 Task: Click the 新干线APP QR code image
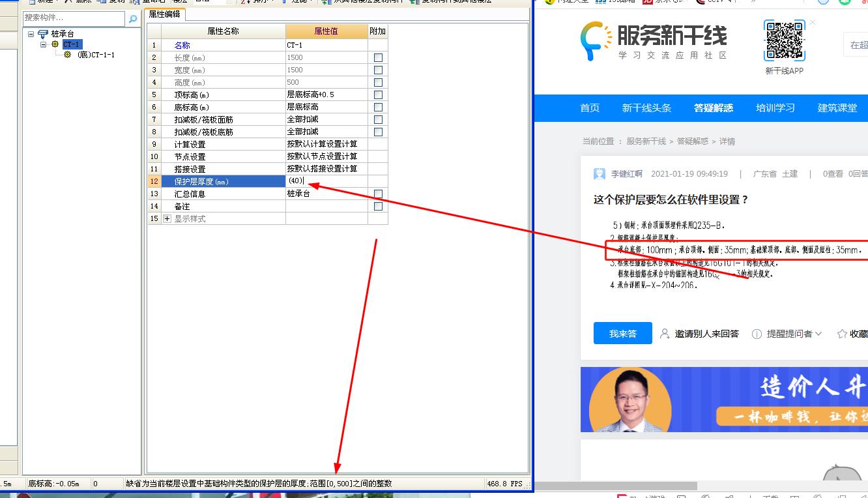(785, 41)
